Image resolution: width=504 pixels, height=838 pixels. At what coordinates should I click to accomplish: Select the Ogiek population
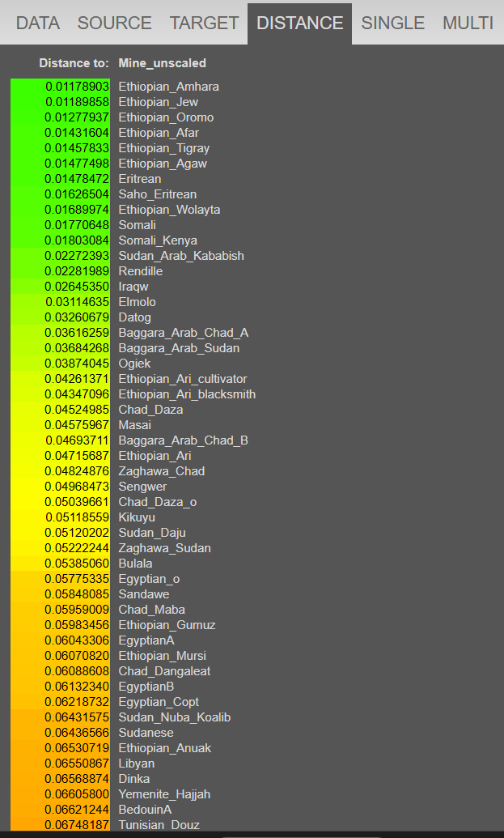pos(134,364)
